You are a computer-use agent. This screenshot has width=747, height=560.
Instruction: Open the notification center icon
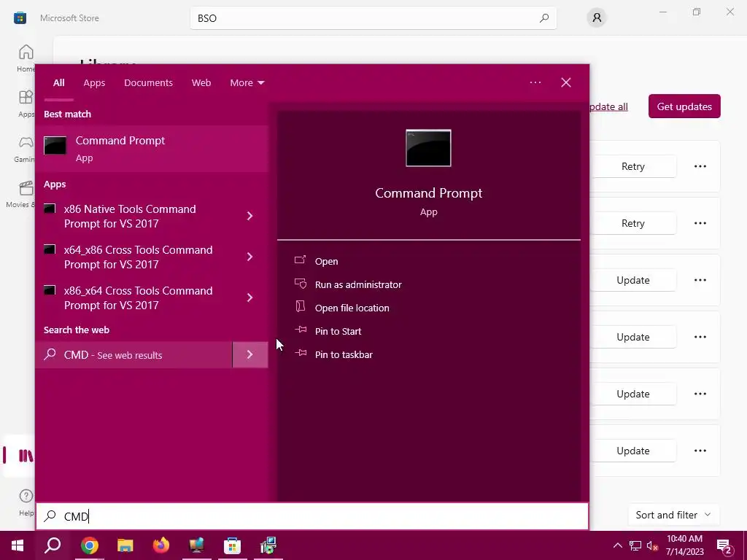tap(724, 547)
